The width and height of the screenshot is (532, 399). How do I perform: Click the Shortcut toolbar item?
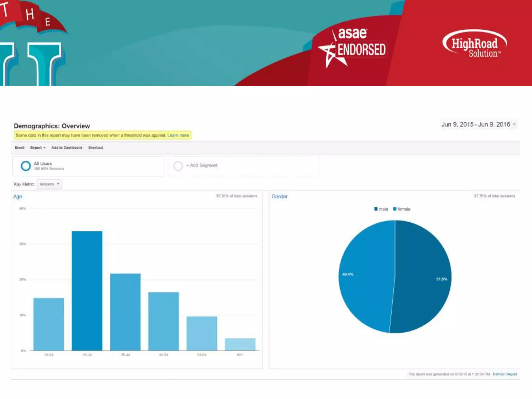pos(96,148)
